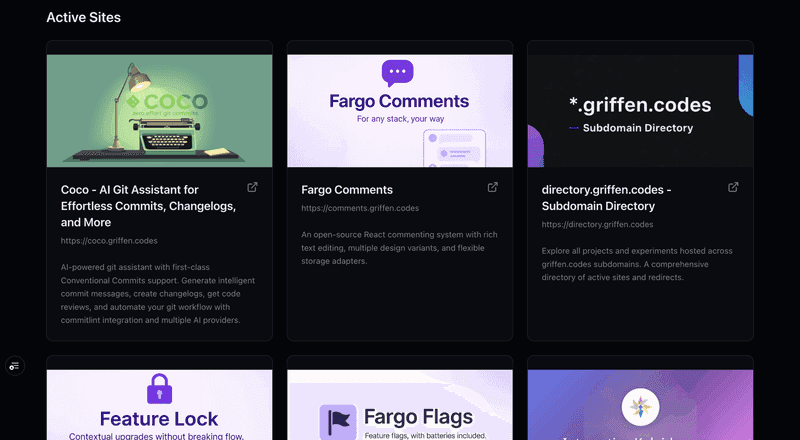Click the Feature Lock preview thumbnail
This screenshot has height=440, width=800.
pos(160,405)
